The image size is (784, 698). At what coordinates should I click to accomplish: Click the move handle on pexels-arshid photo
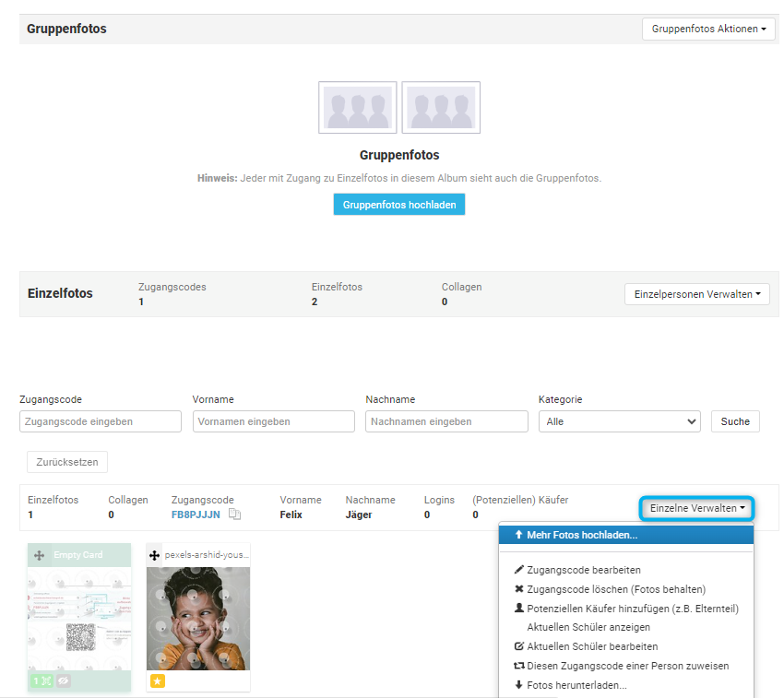click(155, 555)
